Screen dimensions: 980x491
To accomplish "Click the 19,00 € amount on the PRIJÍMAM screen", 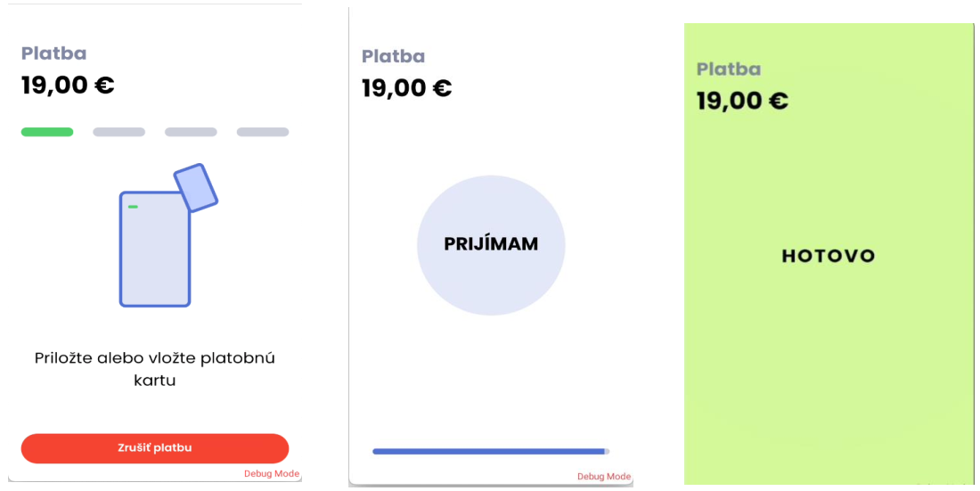I will (x=407, y=88).
